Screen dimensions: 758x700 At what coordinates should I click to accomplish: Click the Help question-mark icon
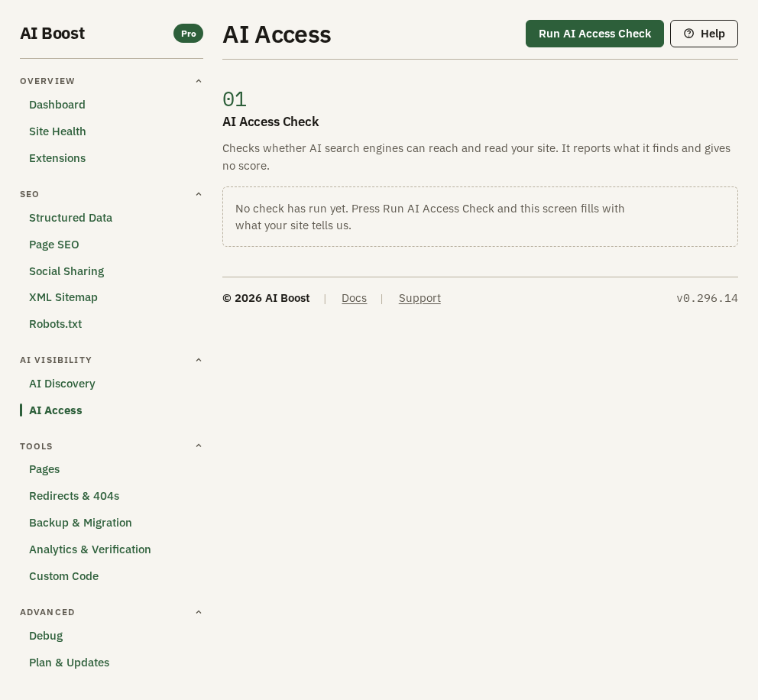pos(689,34)
